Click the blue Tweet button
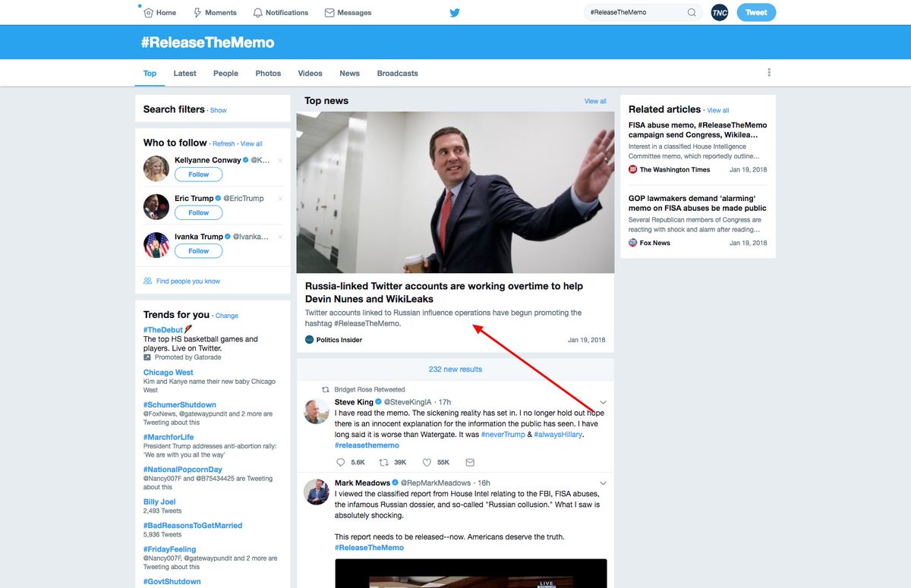Screen dimensions: 911x588 pyautogui.click(x=756, y=12)
